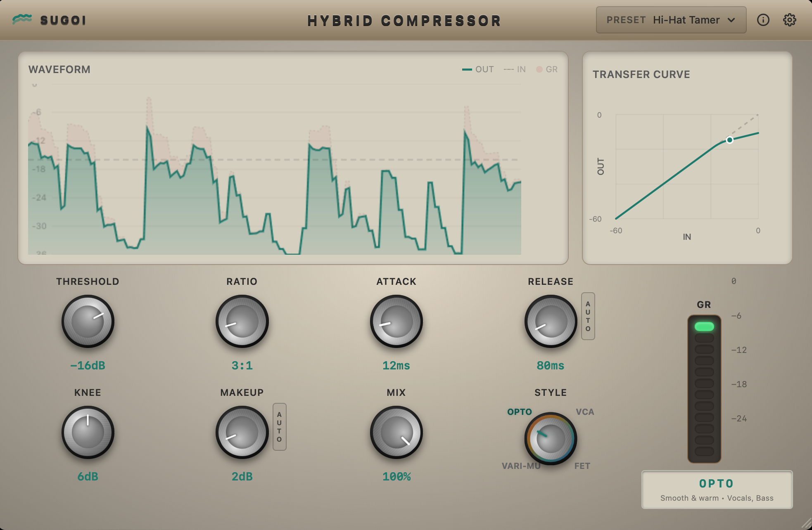Screen dimensions: 812x530
Task: Click the Mix knob
Action: pyautogui.click(x=397, y=433)
